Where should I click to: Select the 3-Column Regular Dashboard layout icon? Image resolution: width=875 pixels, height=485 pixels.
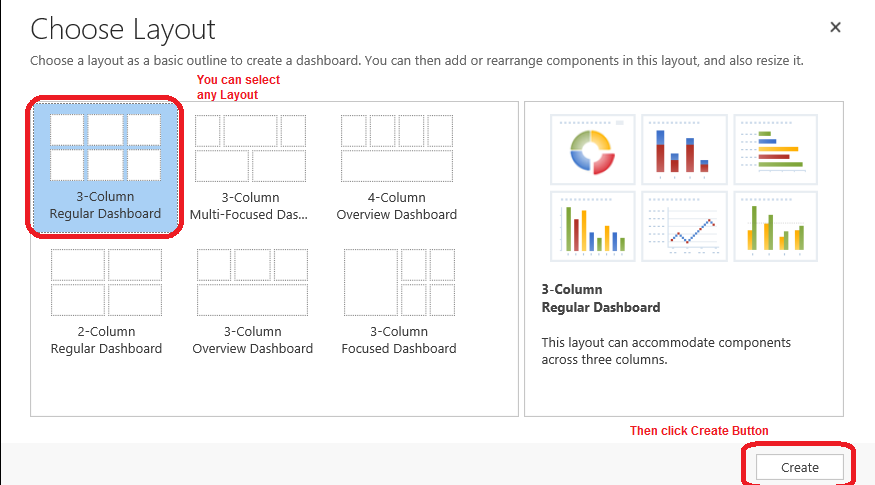point(105,147)
